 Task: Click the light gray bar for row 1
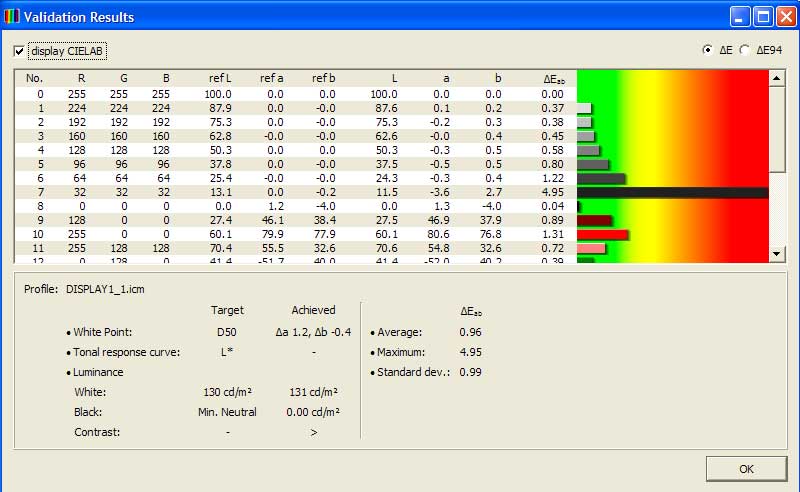point(584,108)
